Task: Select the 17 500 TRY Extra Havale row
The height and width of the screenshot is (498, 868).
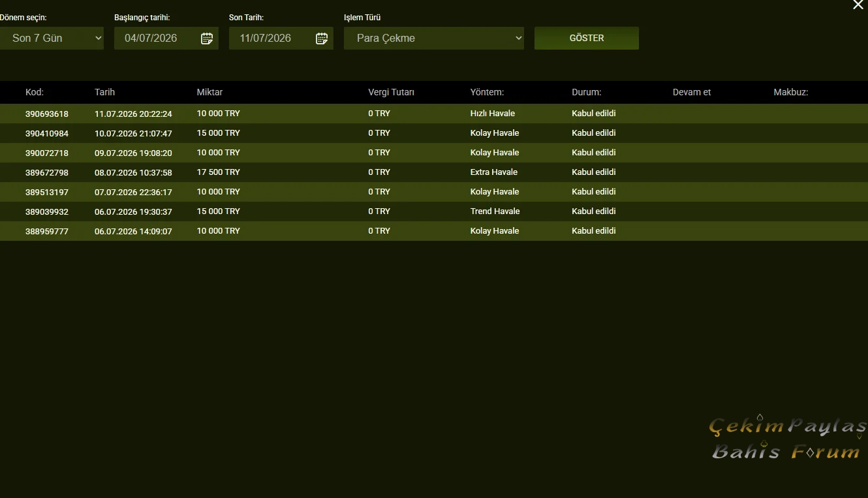Action: coord(434,172)
